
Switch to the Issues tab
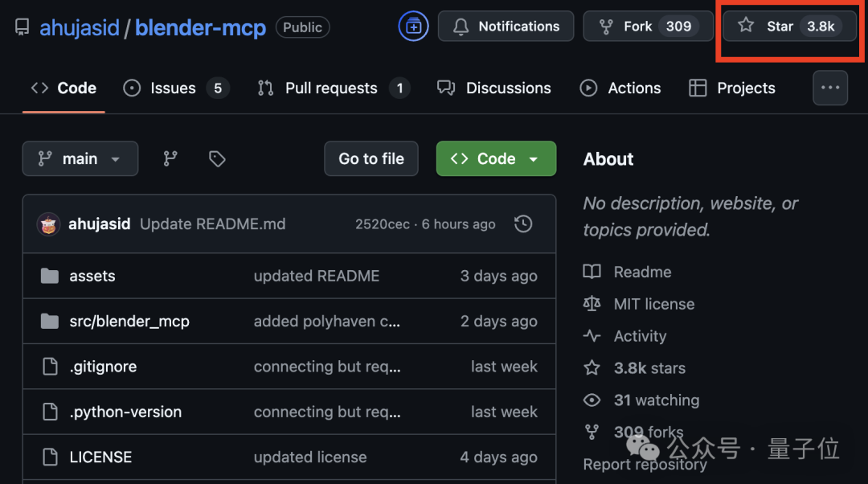tap(172, 88)
